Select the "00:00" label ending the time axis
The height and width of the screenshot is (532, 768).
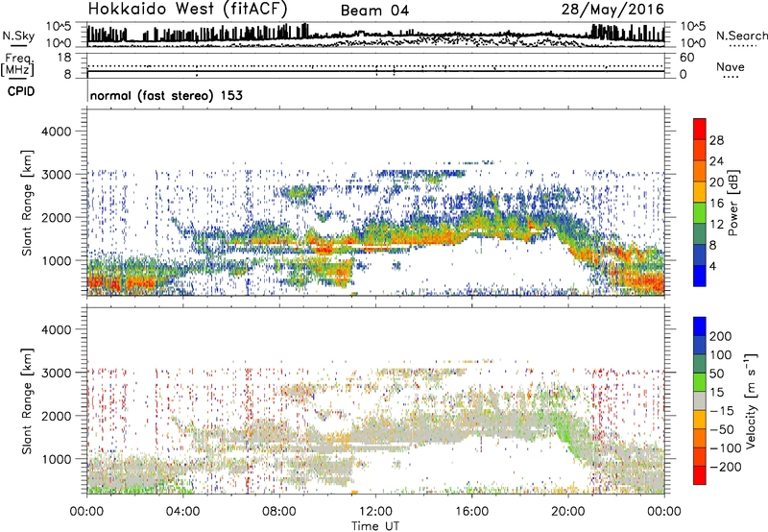pyautogui.click(x=664, y=512)
